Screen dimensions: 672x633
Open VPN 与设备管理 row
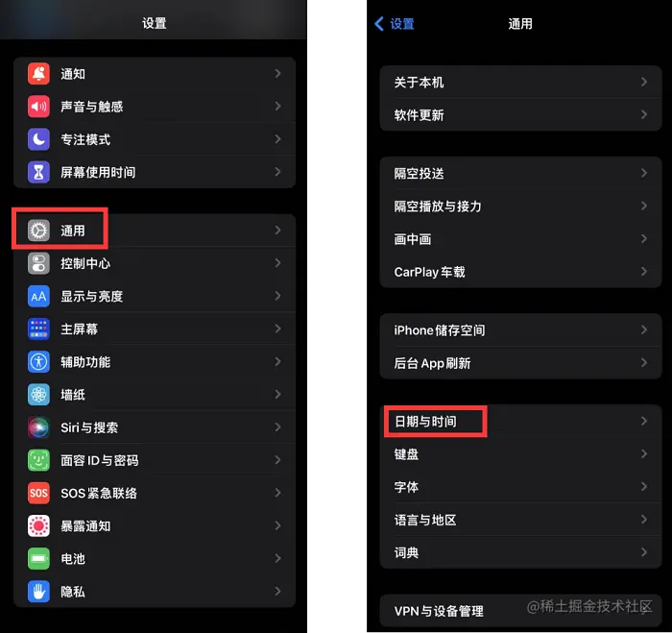(520, 611)
